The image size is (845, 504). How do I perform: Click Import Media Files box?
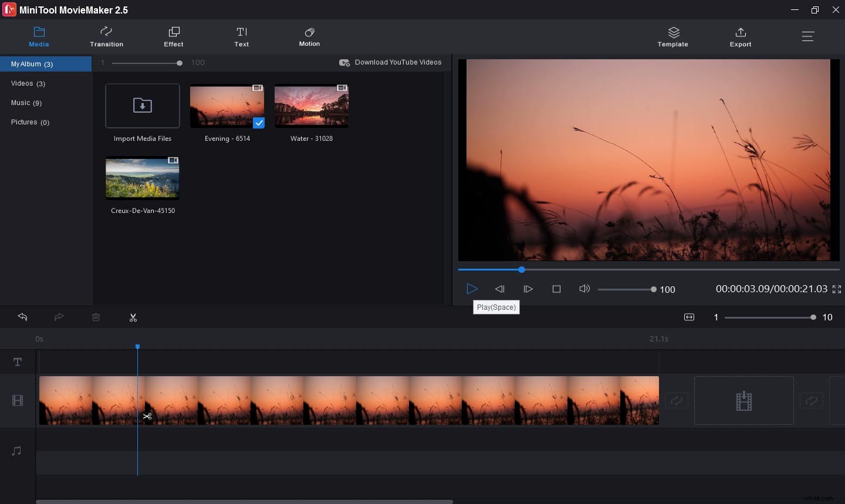143,106
